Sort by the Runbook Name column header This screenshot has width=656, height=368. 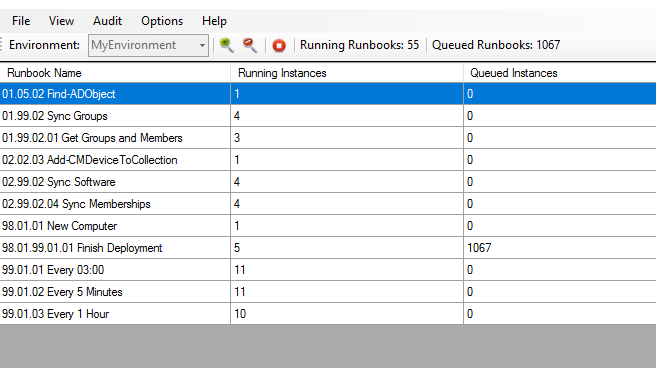pos(115,73)
